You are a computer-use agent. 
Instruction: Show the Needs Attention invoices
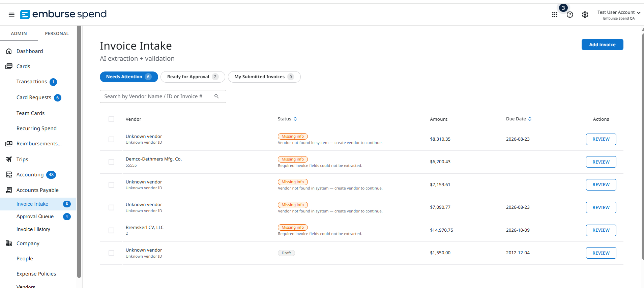tap(129, 77)
